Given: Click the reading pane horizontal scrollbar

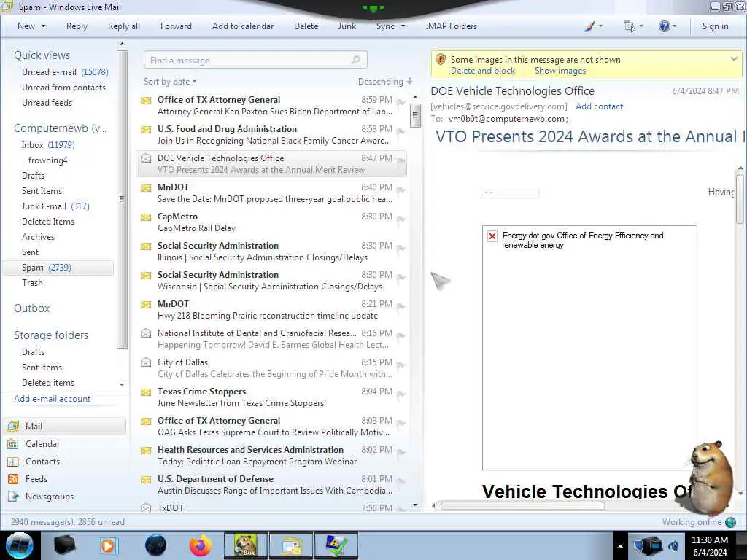Looking at the screenshot, I should 522,506.
